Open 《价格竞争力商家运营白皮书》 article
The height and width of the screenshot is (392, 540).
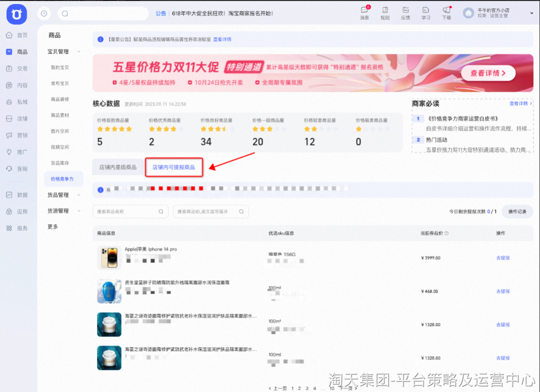pos(462,118)
